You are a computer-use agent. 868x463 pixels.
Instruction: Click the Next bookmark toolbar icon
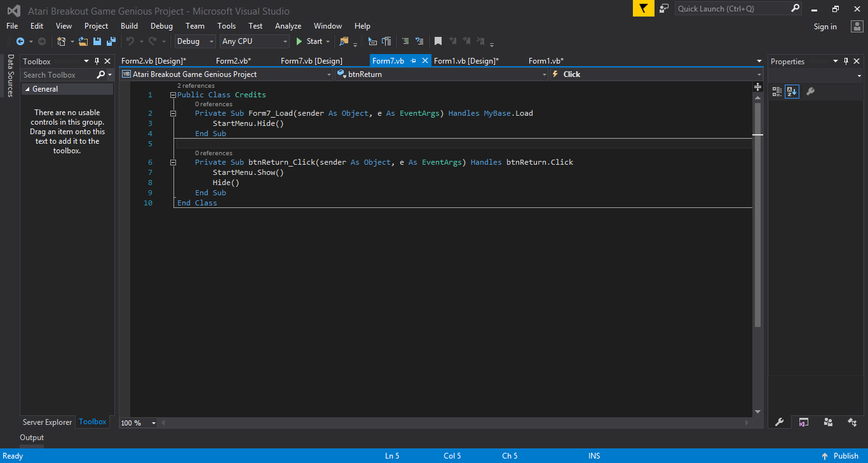(467, 41)
